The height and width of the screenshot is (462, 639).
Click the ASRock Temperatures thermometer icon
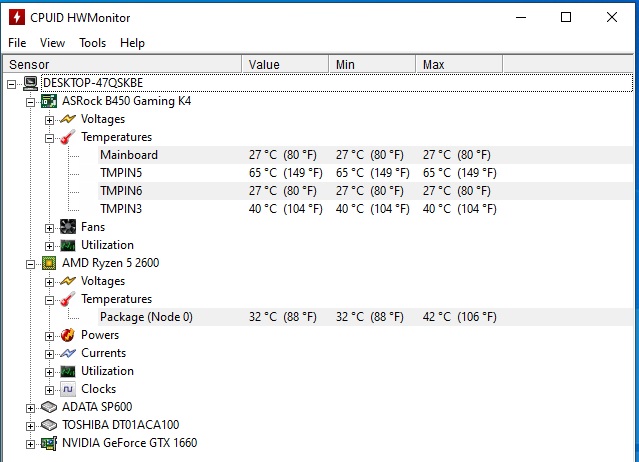(x=68, y=137)
